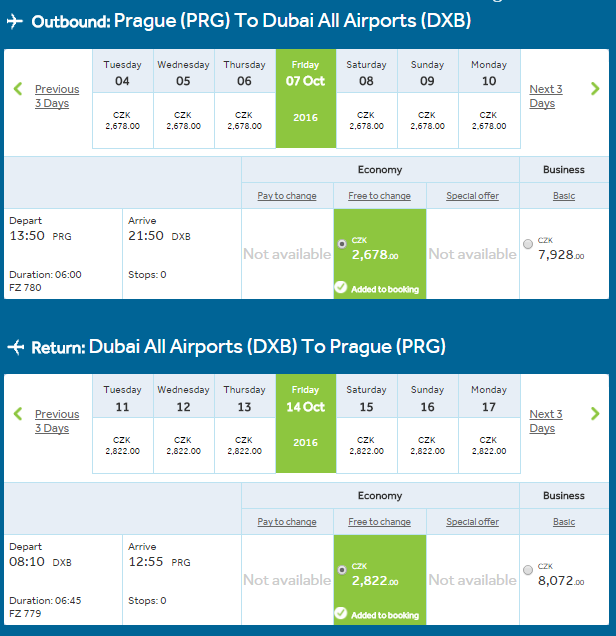Click the return right green chevron arrow
Viewport: 616px width, 636px height.
click(x=595, y=414)
